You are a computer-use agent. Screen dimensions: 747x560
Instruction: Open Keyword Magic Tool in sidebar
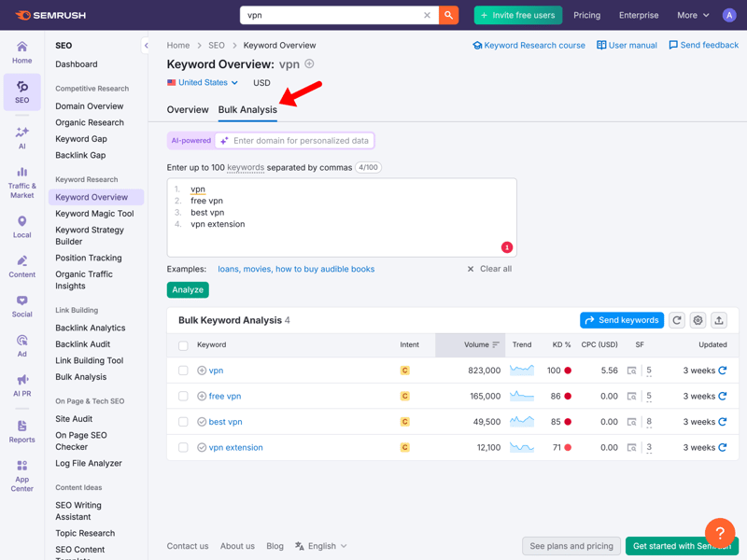(x=94, y=214)
